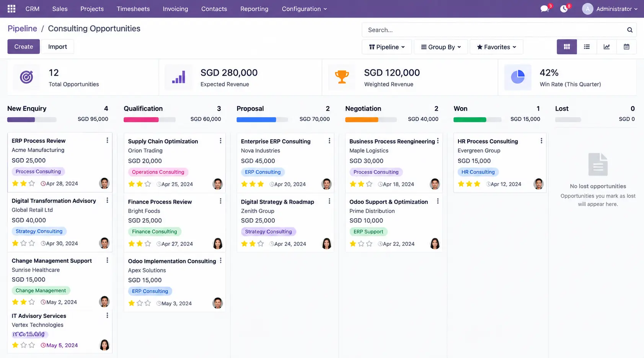Click the Negotiation stage progress bar
This screenshot has height=358, width=644.
pos(371,119)
